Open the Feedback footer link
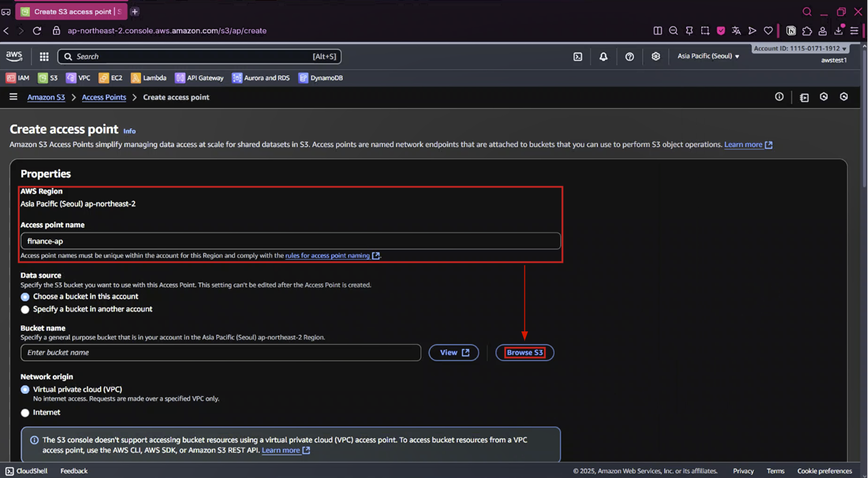This screenshot has height=478, width=868. [x=74, y=471]
